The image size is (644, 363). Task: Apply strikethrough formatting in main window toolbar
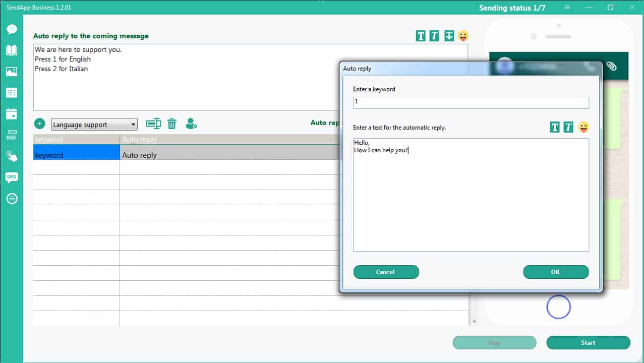tap(449, 36)
